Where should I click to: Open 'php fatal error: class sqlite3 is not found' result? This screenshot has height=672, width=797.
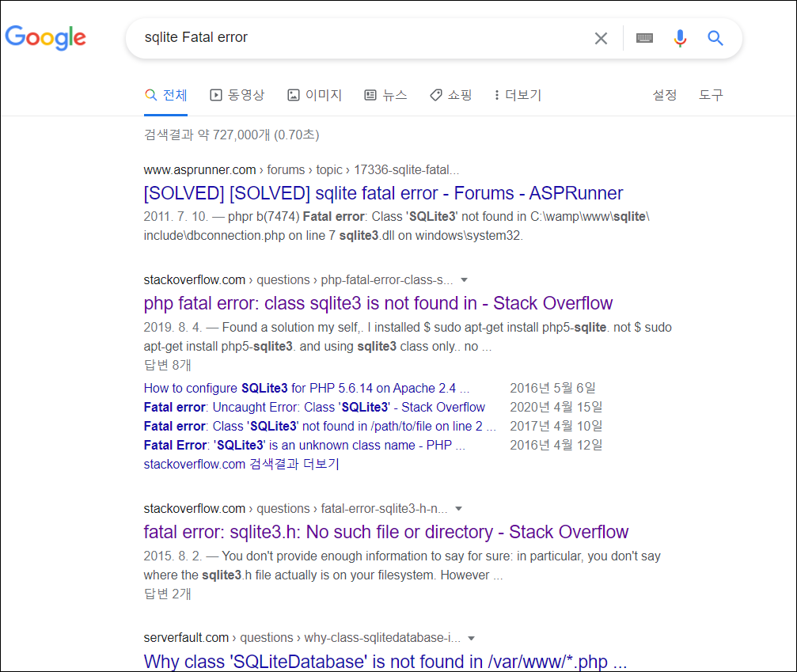(378, 303)
